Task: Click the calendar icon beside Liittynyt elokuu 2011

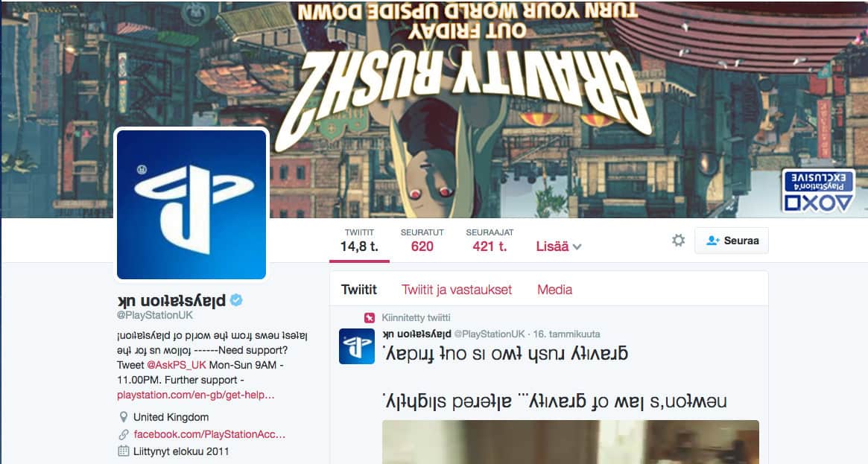Action: 124,451
